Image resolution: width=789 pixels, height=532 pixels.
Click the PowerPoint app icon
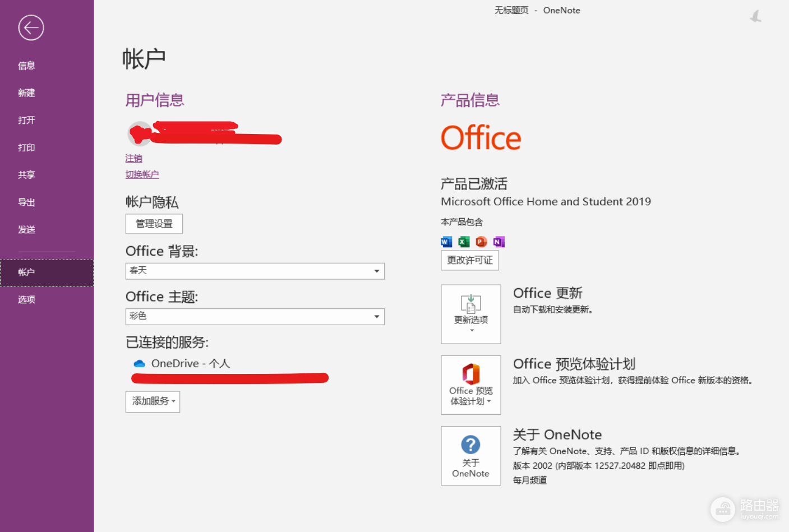(481, 242)
